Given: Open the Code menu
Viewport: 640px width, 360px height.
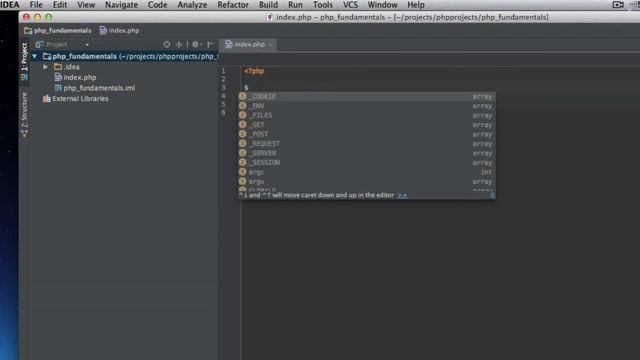Looking at the screenshot, I should pyautogui.click(x=157, y=5).
